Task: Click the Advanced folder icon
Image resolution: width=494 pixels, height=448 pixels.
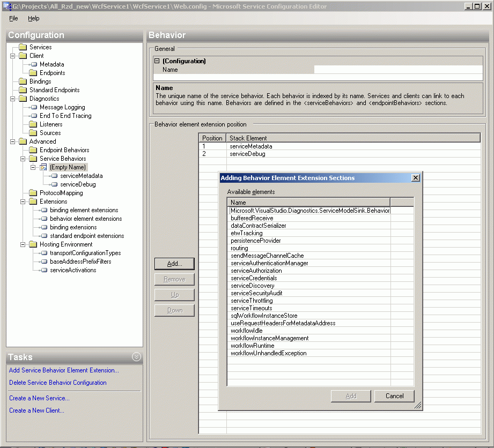Action: [x=23, y=141]
